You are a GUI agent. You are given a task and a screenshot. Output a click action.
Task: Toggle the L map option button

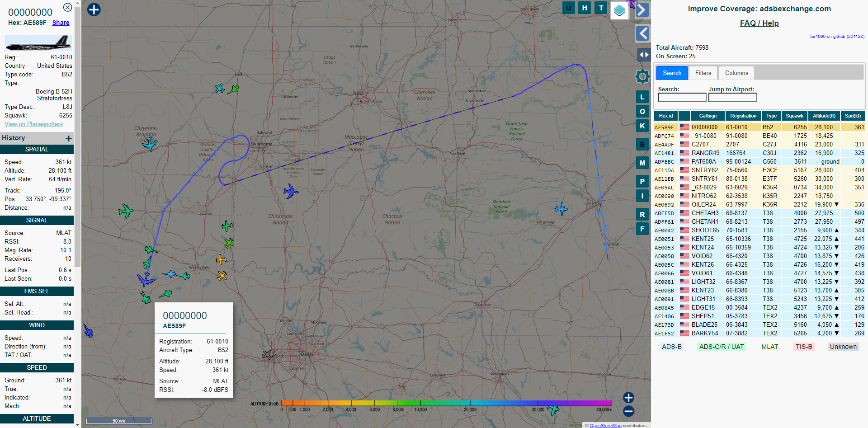point(642,97)
